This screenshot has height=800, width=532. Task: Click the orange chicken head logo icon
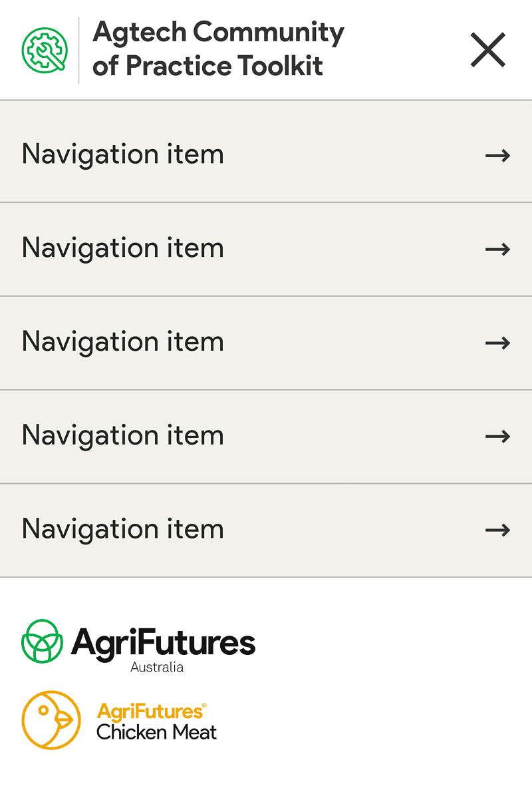tap(51, 720)
